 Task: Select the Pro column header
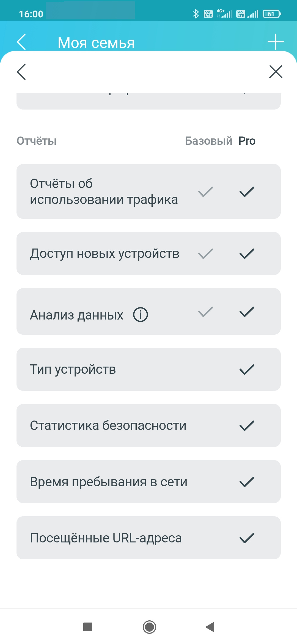point(247,141)
